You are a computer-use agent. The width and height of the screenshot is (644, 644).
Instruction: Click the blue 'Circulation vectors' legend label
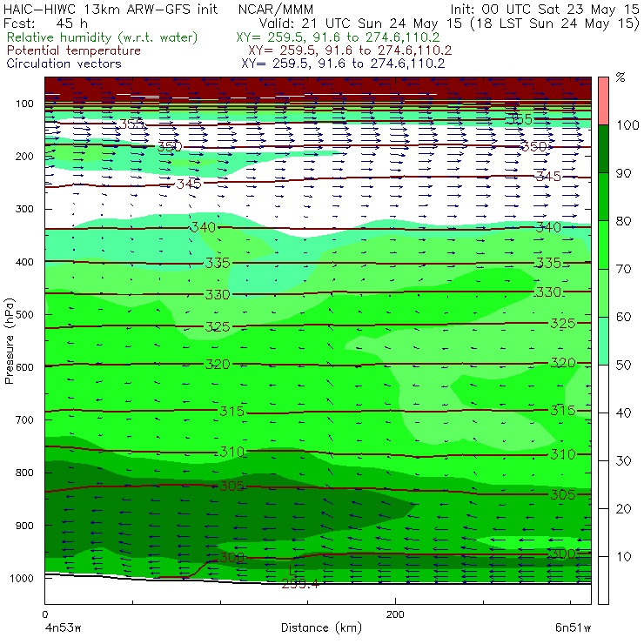(64, 64)
